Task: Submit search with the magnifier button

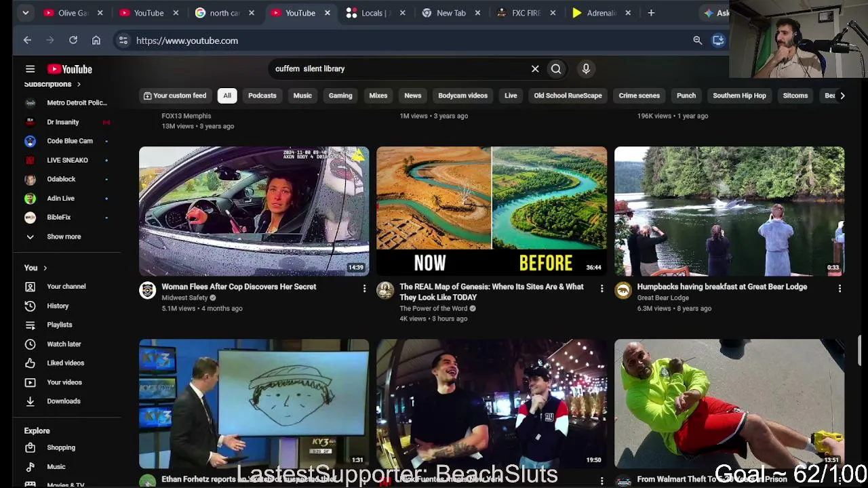Action: [x=556, y=68]
